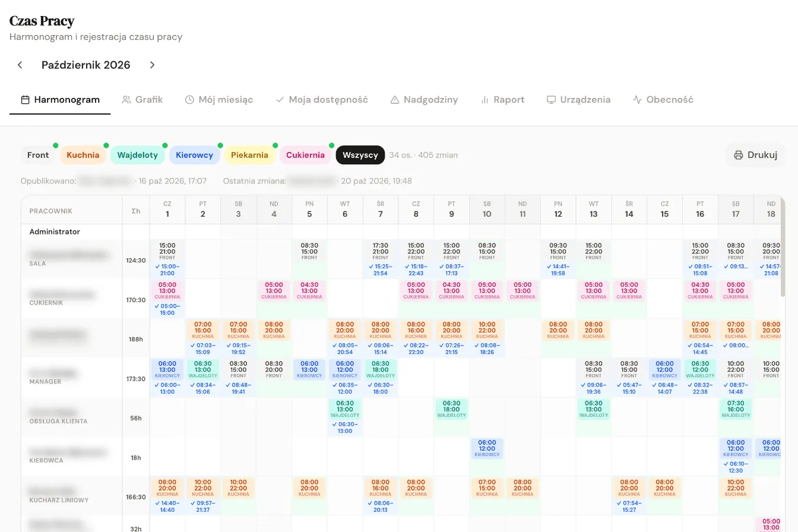
Task: Open the 06:00–12:00 Kierowcy shift on day 10
Action: pyautogui.click(x=487, y=448)
